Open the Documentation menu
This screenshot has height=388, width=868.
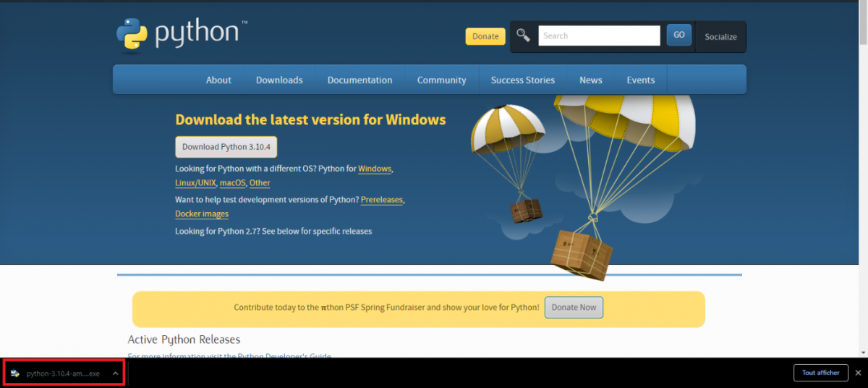[359, 80]
